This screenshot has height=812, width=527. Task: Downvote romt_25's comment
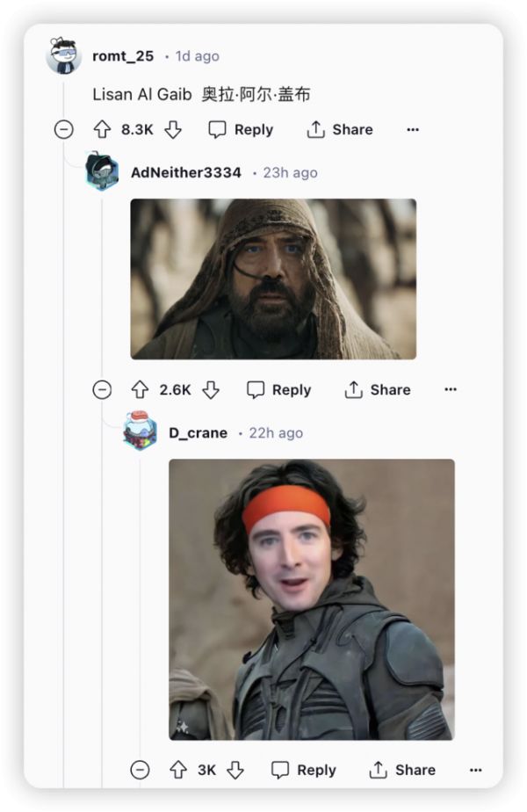173,129
